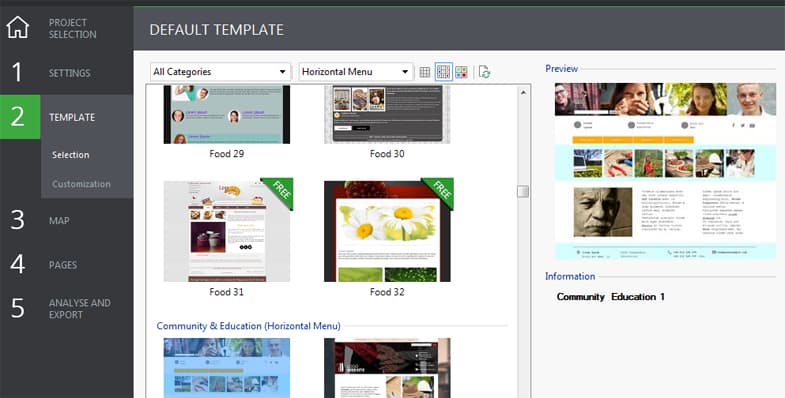Viewport: 785px width, 398px height.
Task: Select the colored large tiles view icon
Action: click(461, 72)
